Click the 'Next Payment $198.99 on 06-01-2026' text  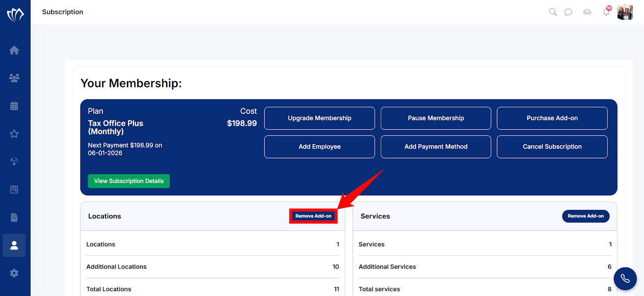[x=125, y=149]
